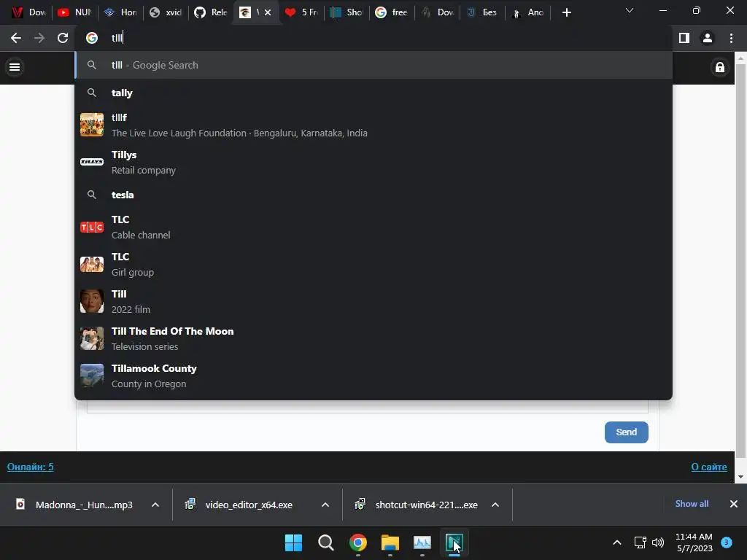
Task: Open the video_editor_x64.exe download item
Action: (x=239, y=505)
